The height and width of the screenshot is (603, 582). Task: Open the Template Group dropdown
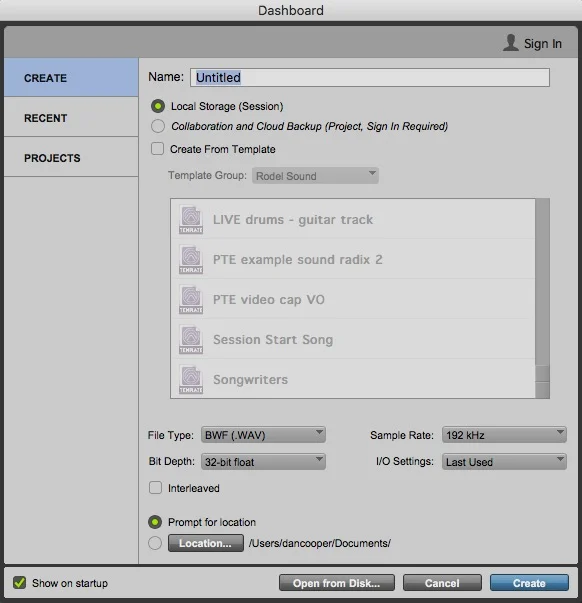[x=315, y=176]
